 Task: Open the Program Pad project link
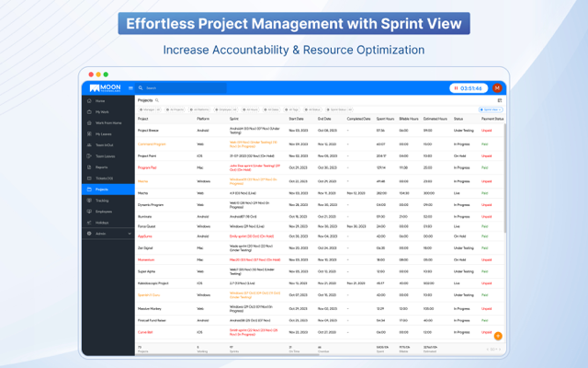(x=147, y=167)
